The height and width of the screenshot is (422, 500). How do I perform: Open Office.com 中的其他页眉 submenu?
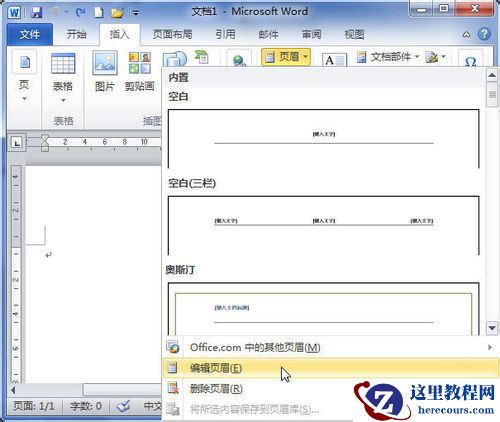(330, 347)
